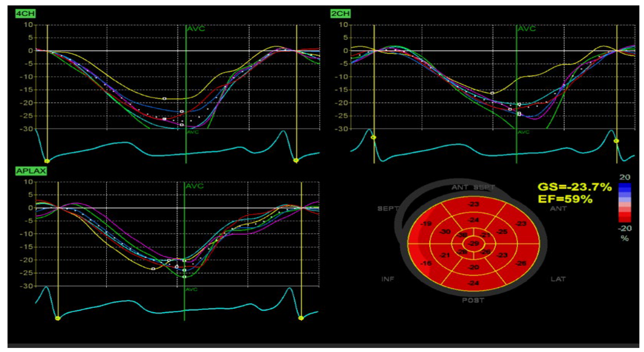Select the -20 mid posterior segment
The width and height of the screenshot is (644, 352).
click(x=474, y=267)
